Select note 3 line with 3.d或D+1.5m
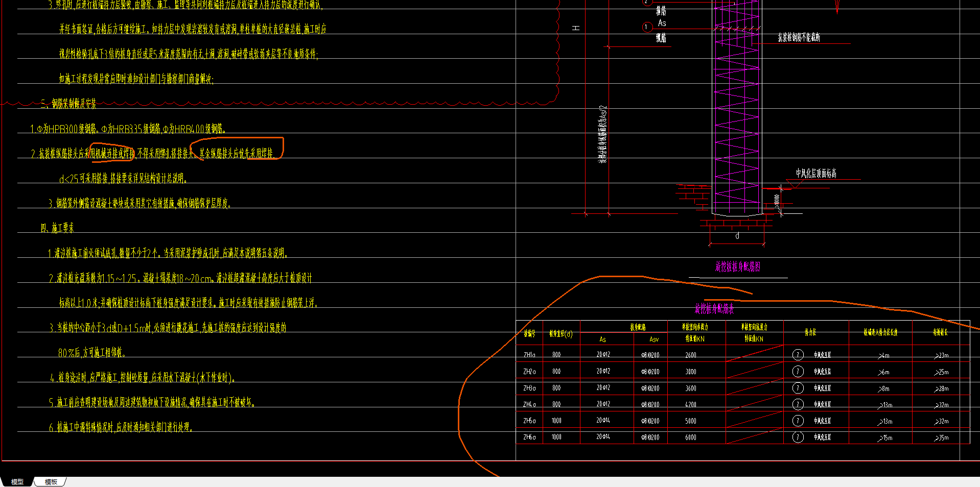980x487 pixels. click(168, 328)
